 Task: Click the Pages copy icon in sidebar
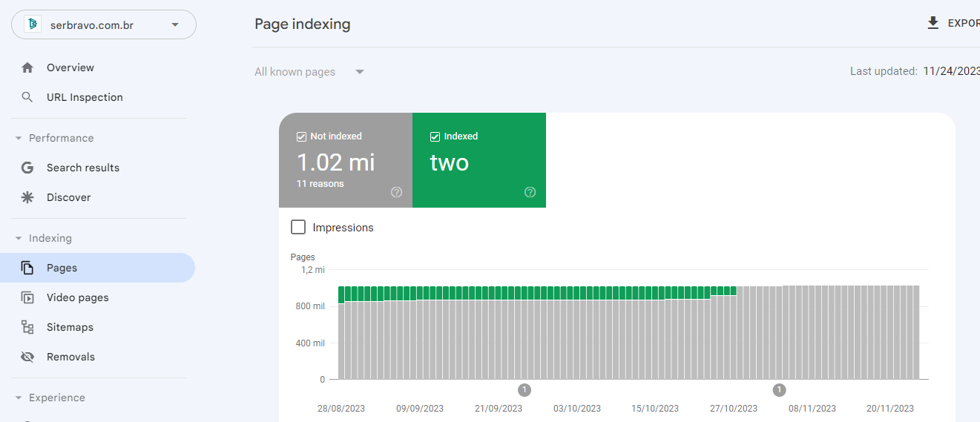tap(27, 268)
